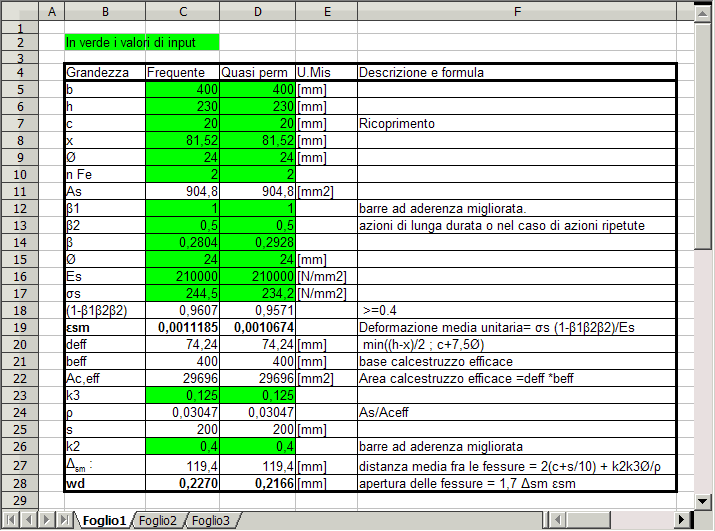Select column C header

[x=183, y=11]
